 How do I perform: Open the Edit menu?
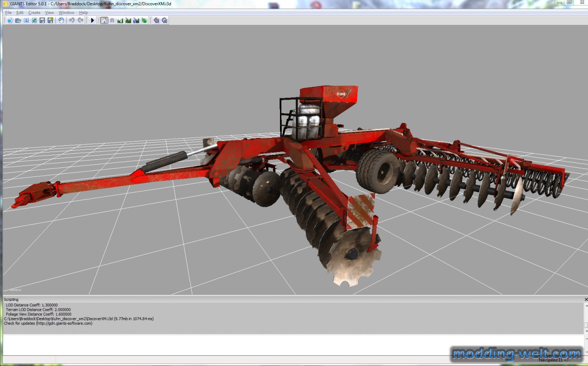pos(20,13)
